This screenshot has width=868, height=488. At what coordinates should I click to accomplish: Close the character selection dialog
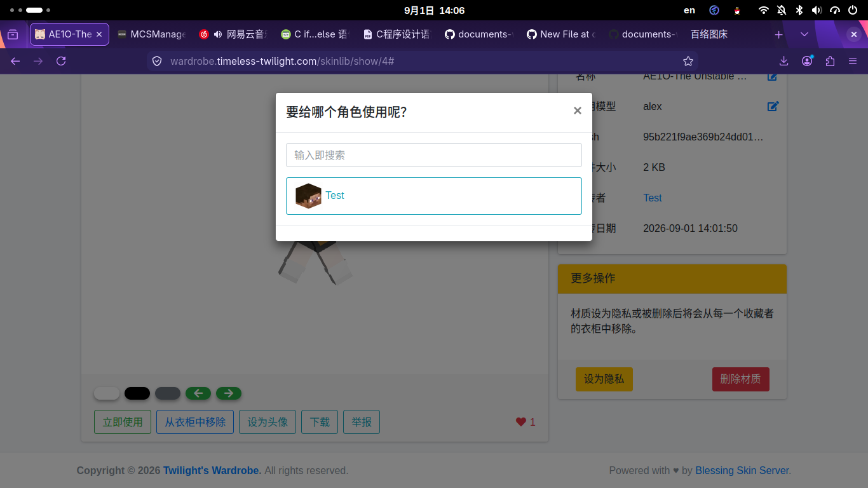(x=577, y=111)
